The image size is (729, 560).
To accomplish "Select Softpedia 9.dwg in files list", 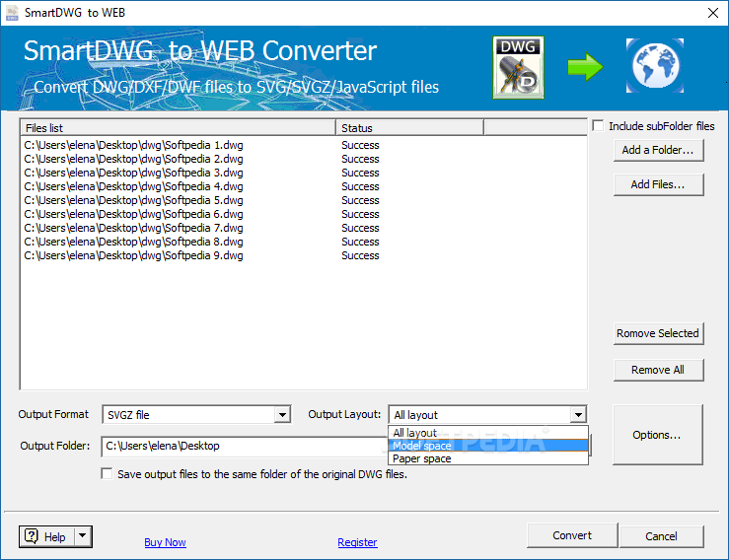I will click(x=133, y=255).
